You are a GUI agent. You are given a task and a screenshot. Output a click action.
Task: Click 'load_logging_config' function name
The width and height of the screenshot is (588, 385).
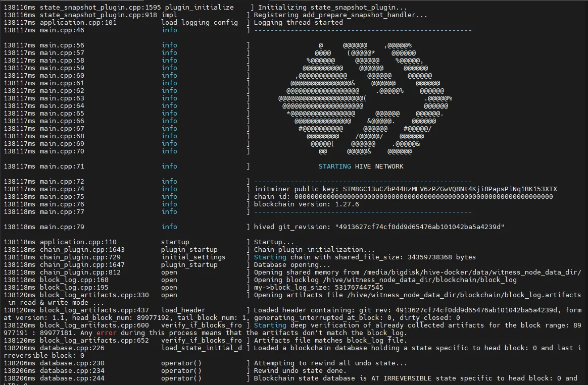(200, 23)
